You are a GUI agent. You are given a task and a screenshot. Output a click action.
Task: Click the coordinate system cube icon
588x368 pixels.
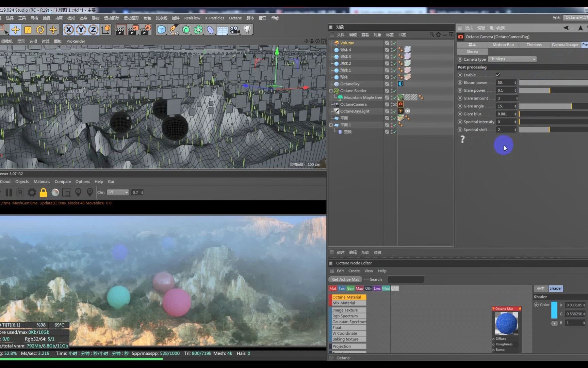[106, 30]
